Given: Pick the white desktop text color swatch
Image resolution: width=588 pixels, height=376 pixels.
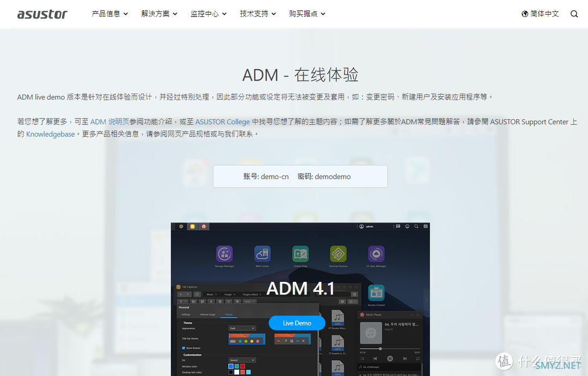Looking at the screenshot, I should (x=237, y=372).
